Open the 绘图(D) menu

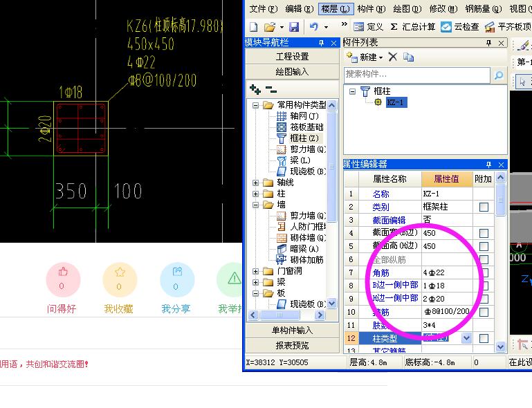coord(407,9)
